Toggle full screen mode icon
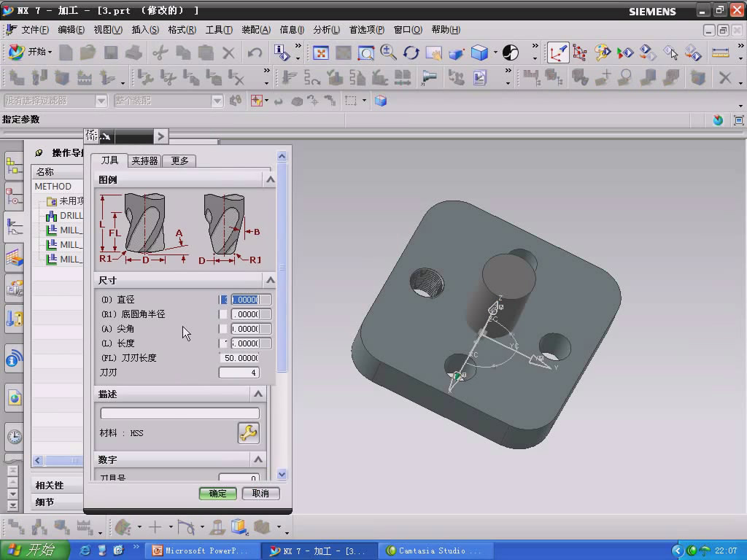Viewport: 747px width, 560px height. coord(738,120)
